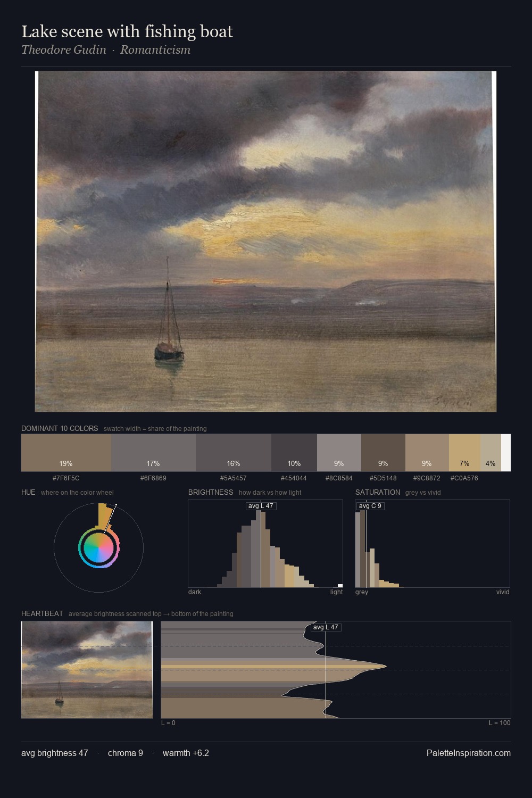Click 'avg brightness 47' in footer

pyautogui.click(x=55, y=753)
